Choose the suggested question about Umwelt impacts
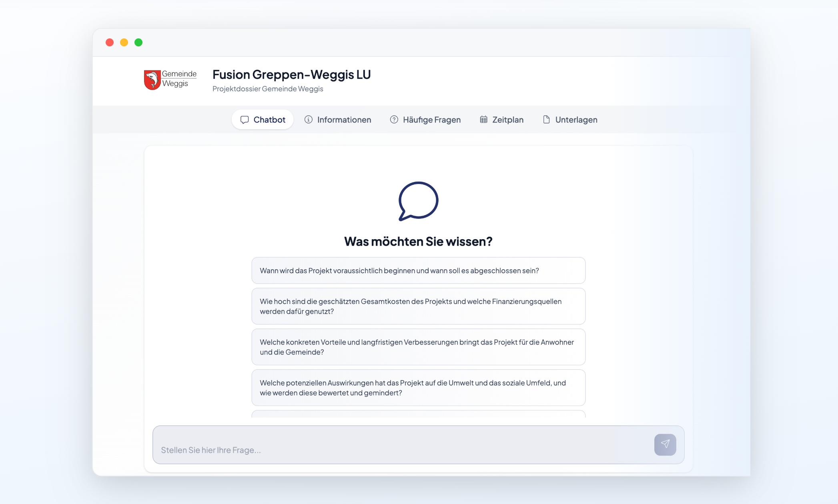This screenshot has height=504, width=838. (x=418, y=388)
